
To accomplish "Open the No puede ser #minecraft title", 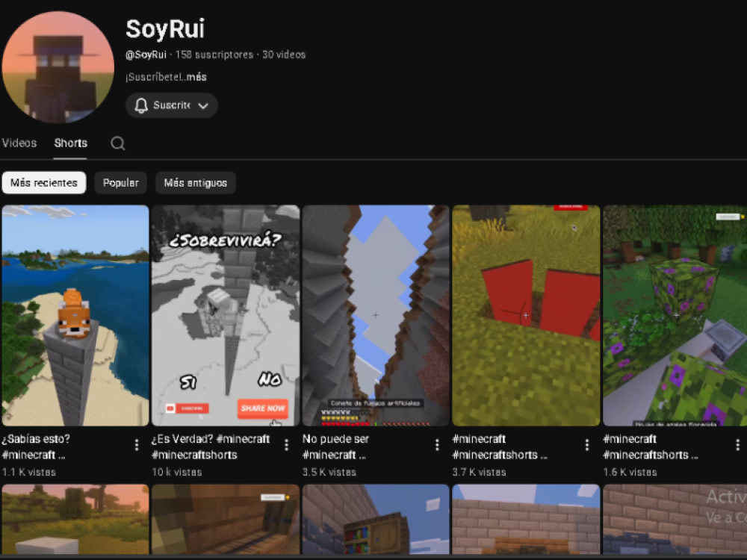I will tap(336, 447).
